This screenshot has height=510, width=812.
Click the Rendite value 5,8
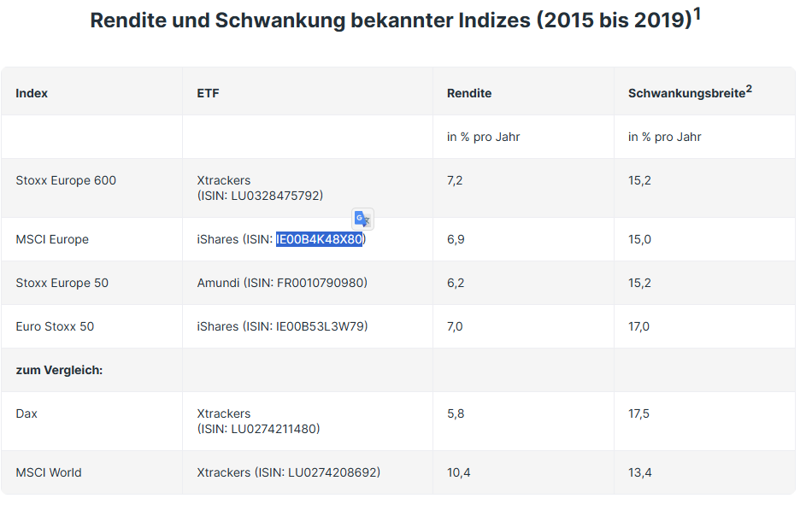(456, 413)
